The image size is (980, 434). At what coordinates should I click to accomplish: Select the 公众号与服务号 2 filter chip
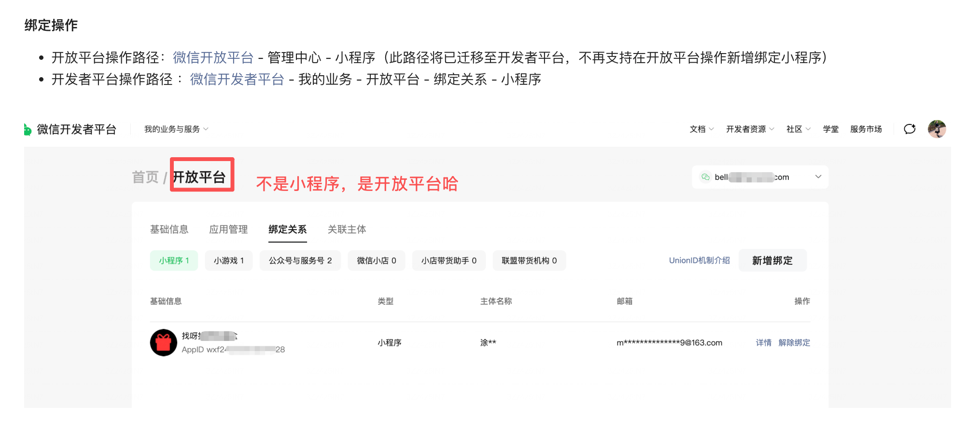pos(300,260)
